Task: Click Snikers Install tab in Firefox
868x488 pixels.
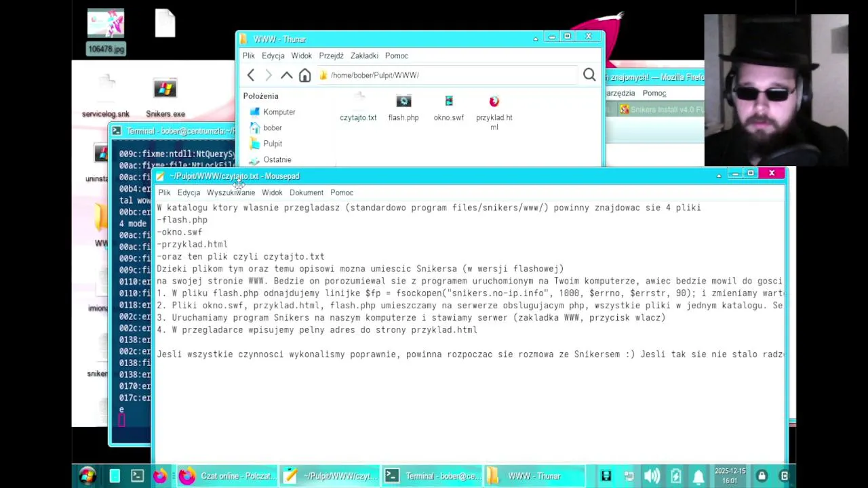Action: coord(662,109)
